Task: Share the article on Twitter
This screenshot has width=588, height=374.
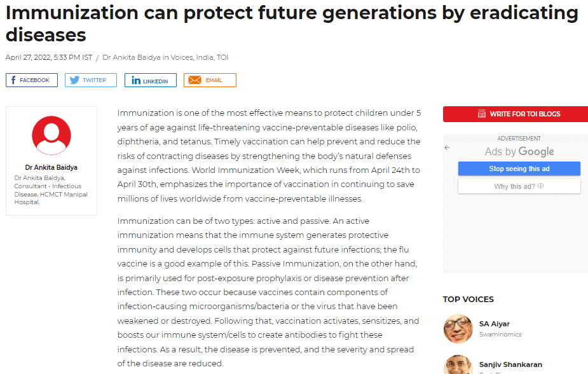Action: (90, 80)
